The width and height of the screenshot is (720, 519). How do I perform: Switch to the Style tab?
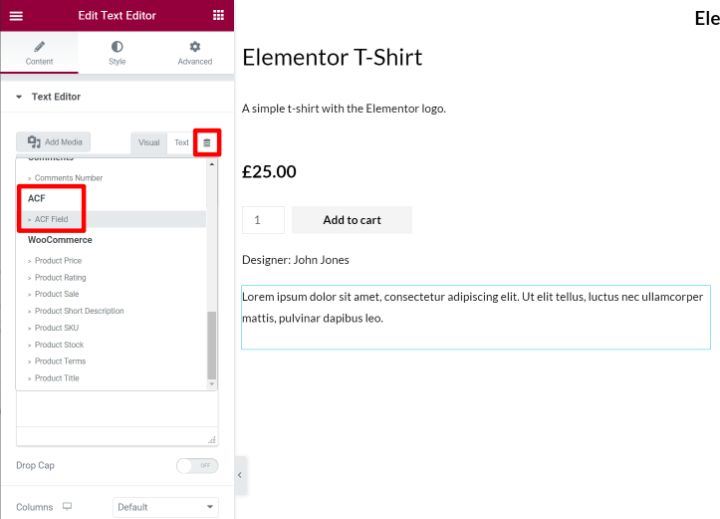point(117,53)
